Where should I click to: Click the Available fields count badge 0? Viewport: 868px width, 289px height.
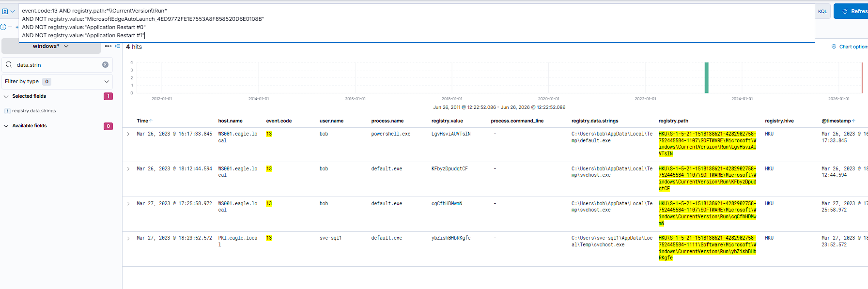coord(108,126)
